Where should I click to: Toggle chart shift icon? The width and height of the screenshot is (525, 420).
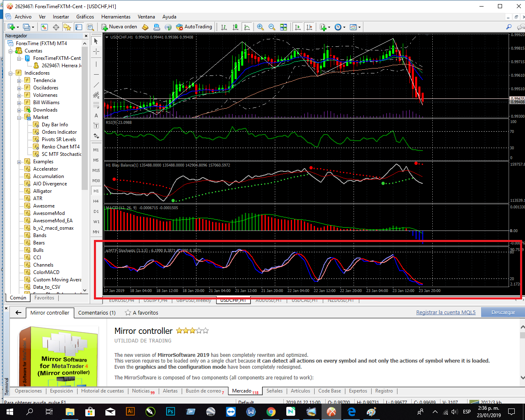click(309, 27)
